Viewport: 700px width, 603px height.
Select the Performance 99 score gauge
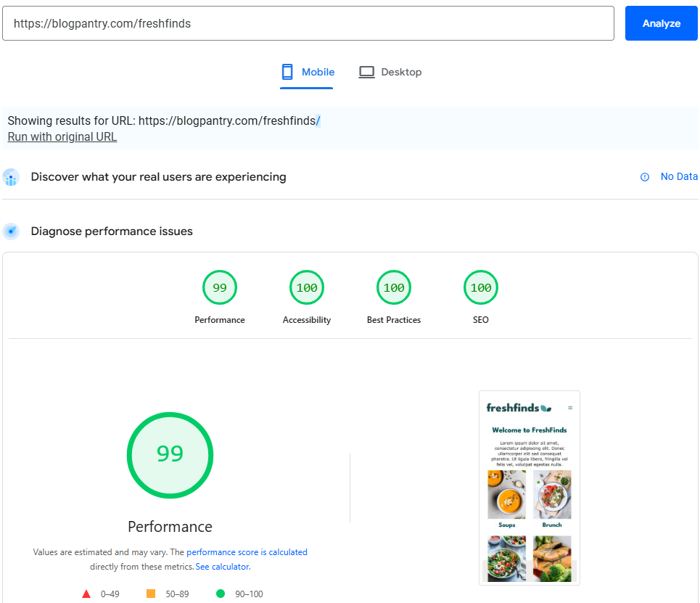point(220,288)
